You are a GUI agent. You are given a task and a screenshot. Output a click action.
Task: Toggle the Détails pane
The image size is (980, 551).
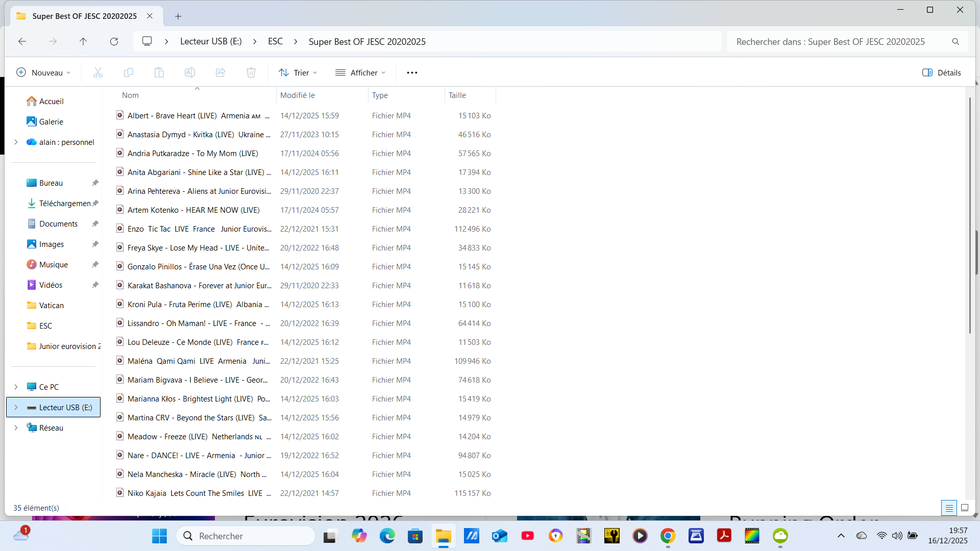[942, 72]
